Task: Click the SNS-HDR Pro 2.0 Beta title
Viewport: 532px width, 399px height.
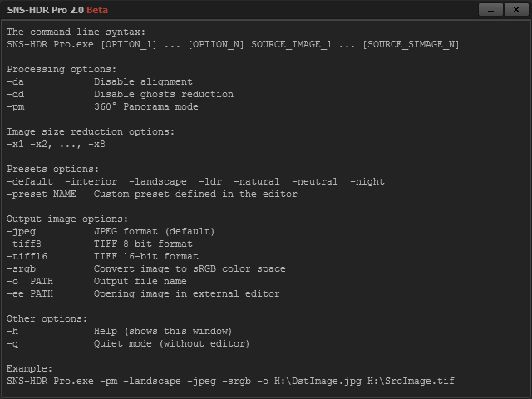Action: (x=57, y=10)
